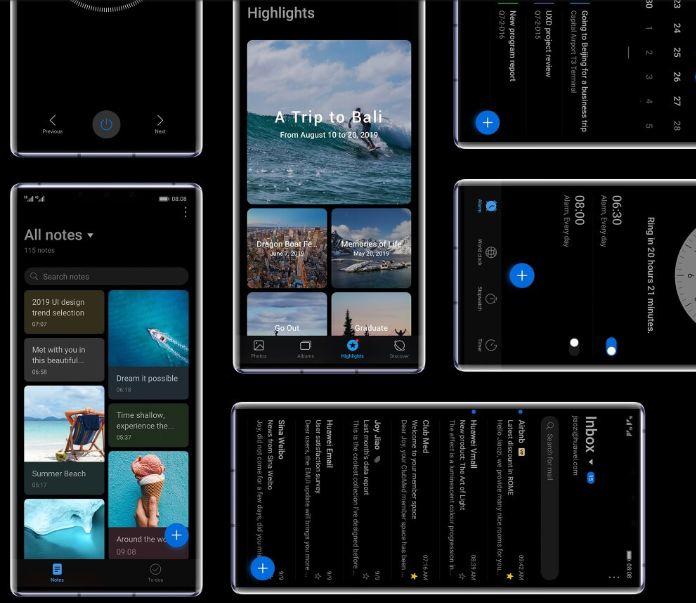Toggle star on the Club Med email
Viewport: 696px width, 603px height.
tap(414, 576)
